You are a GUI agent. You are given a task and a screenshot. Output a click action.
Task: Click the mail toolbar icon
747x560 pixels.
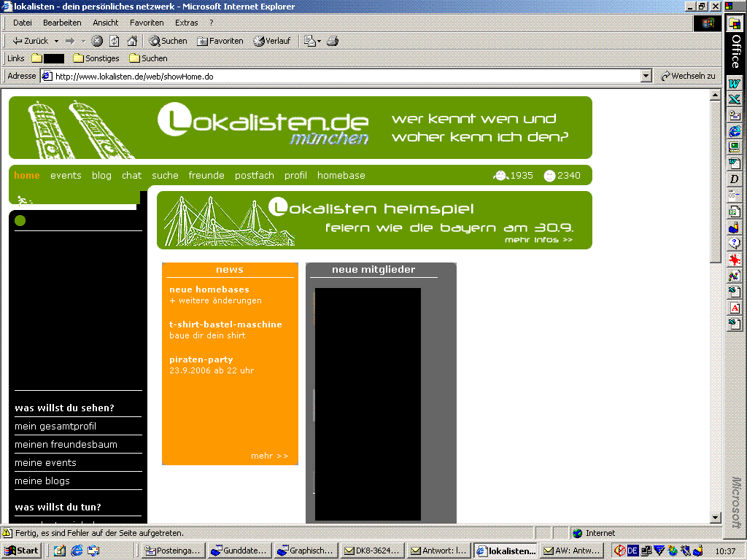[x=309, y=41]
